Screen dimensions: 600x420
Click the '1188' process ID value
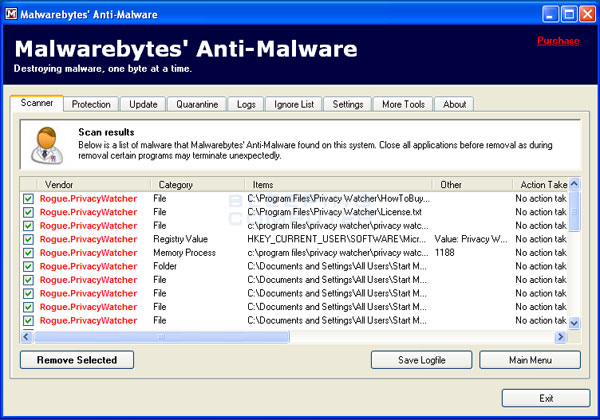(445, 252)
